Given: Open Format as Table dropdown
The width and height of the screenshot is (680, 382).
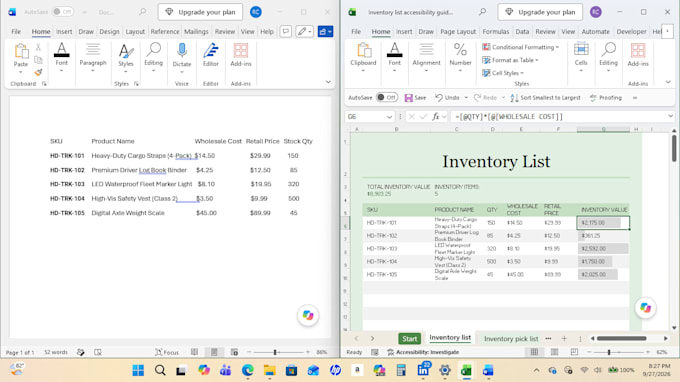Looking at the screenshot, I should click(x=510, y=60).
